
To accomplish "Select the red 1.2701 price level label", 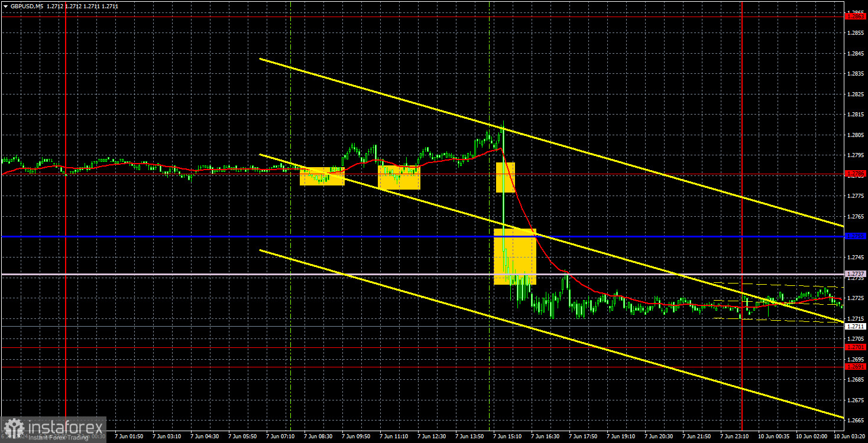I will pyautogui.click(x=856, y=347).
